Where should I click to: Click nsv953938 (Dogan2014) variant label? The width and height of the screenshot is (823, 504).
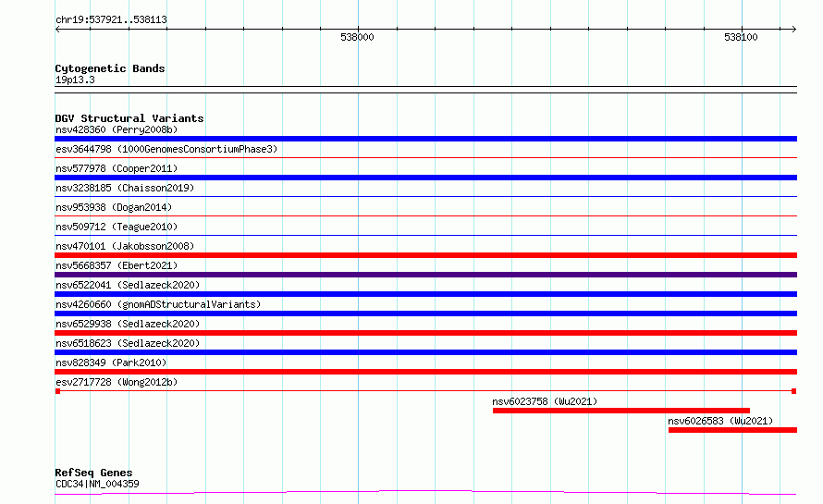tap(114, 207)
